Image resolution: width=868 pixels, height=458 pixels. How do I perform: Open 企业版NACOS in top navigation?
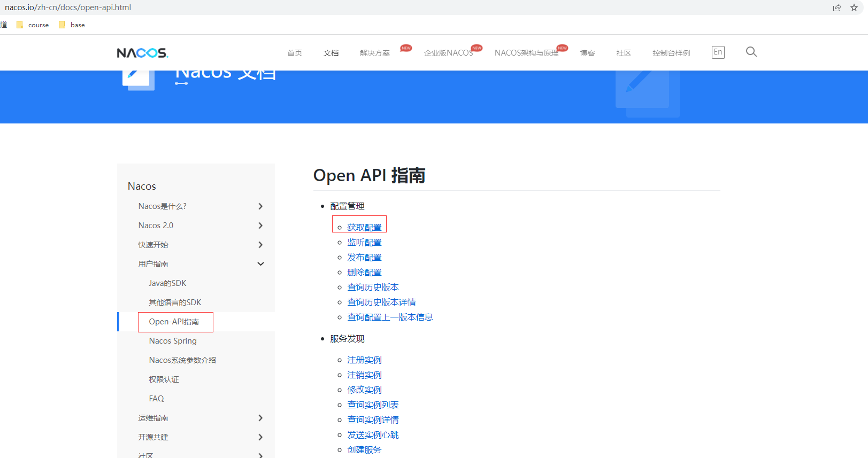(x=449, y=53)
